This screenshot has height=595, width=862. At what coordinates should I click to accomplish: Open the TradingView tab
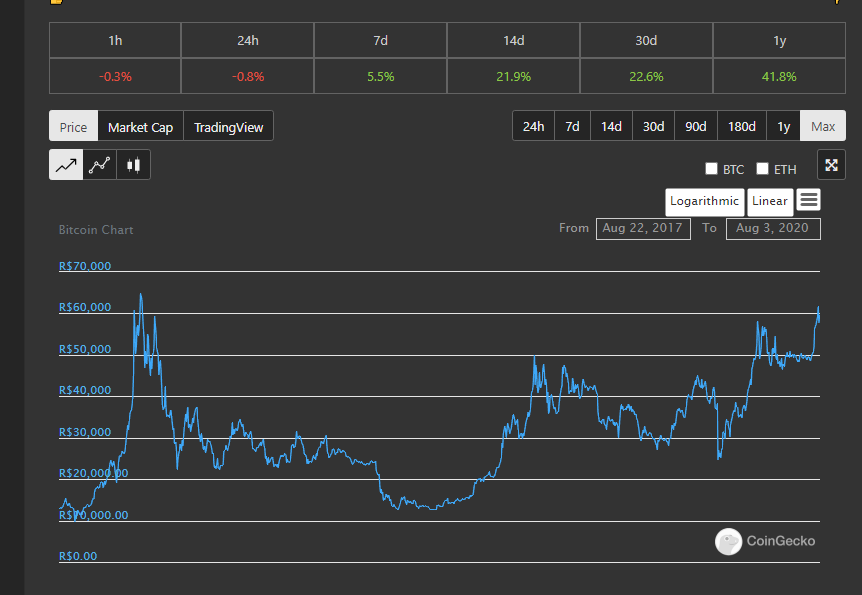pos(228,126)
